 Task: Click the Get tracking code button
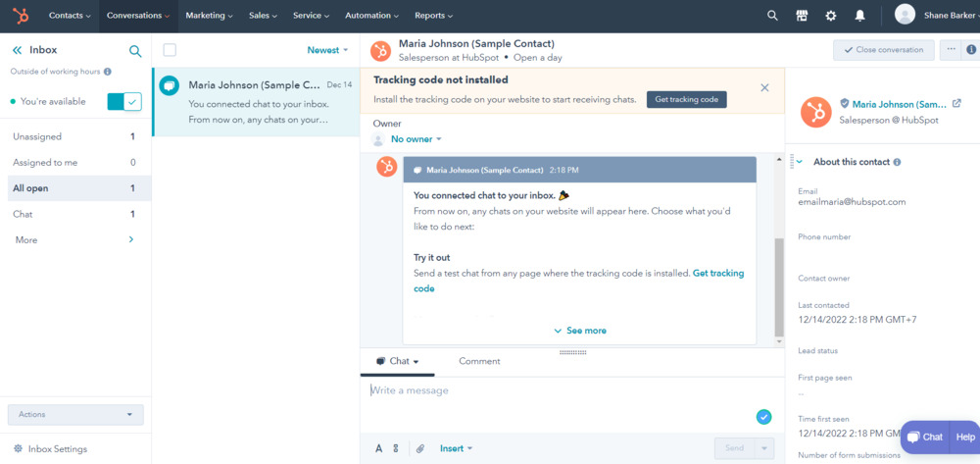pos(686,99)
